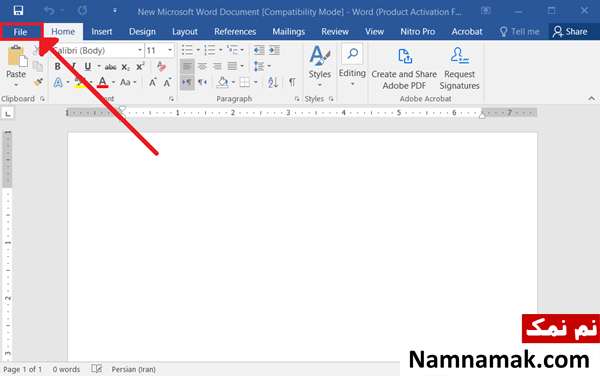This screenshot has height=376, width=600.
Task: Toggle Center alignment button
Action: (x=202, y=67)
